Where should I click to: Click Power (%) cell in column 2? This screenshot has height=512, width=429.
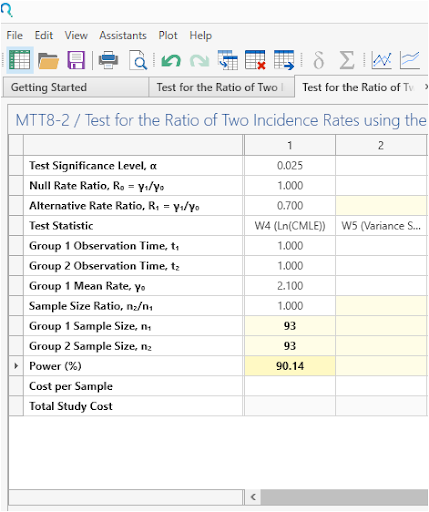(381, 366)
